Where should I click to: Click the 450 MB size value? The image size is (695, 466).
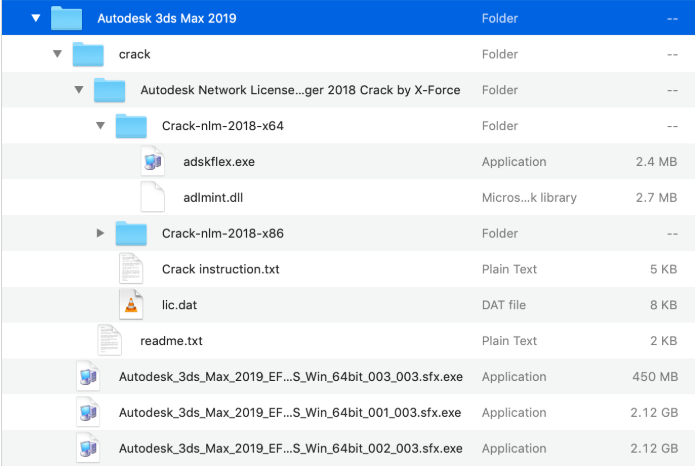[655, 376]
